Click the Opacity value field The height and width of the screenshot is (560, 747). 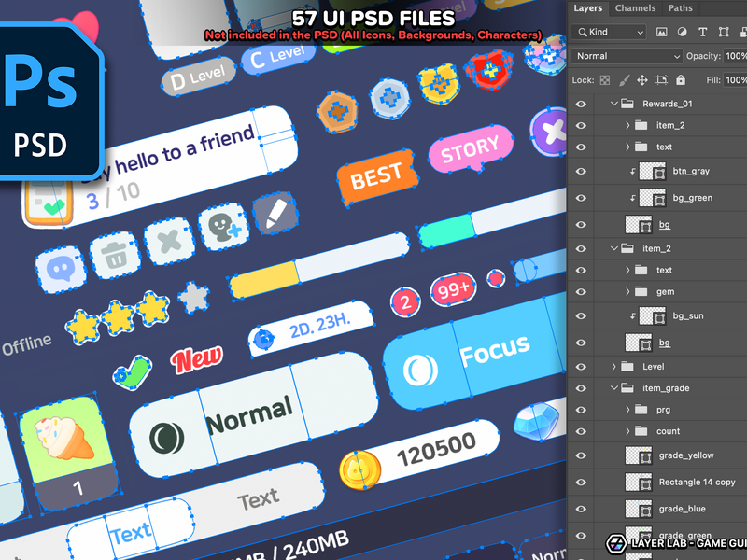click(x=735, y=56)
